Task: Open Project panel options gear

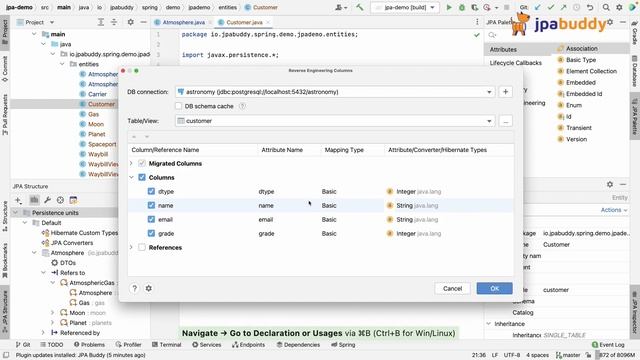Action: click(x=130, y=22)
